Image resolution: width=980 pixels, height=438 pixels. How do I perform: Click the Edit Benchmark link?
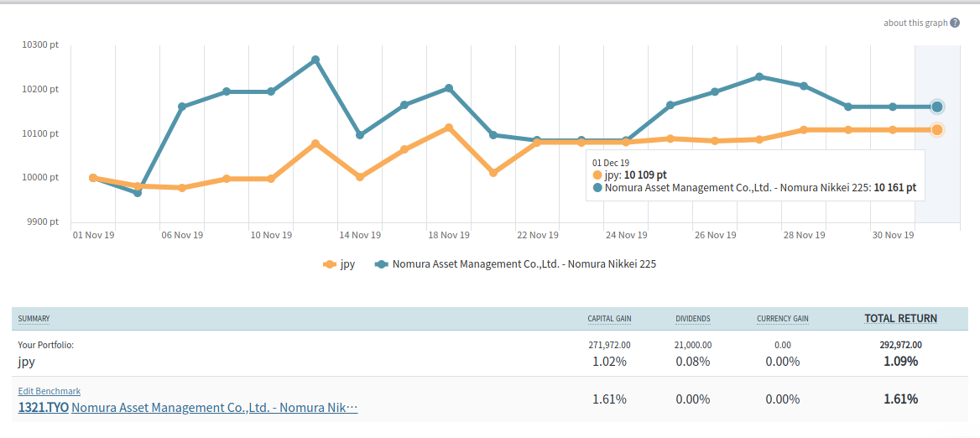pyautogui.click(x=50, y=391)
